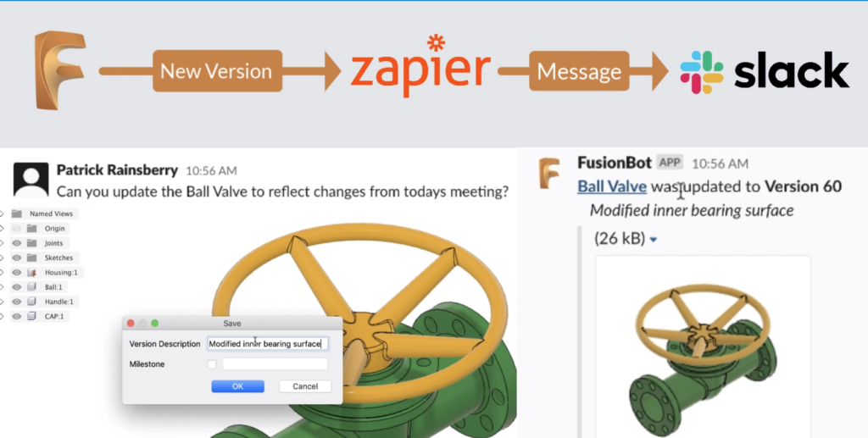Image resolution: width=868 pixels, height=438 pixels.
Task: Click the Version Description text field
Action: coord(267,343)
